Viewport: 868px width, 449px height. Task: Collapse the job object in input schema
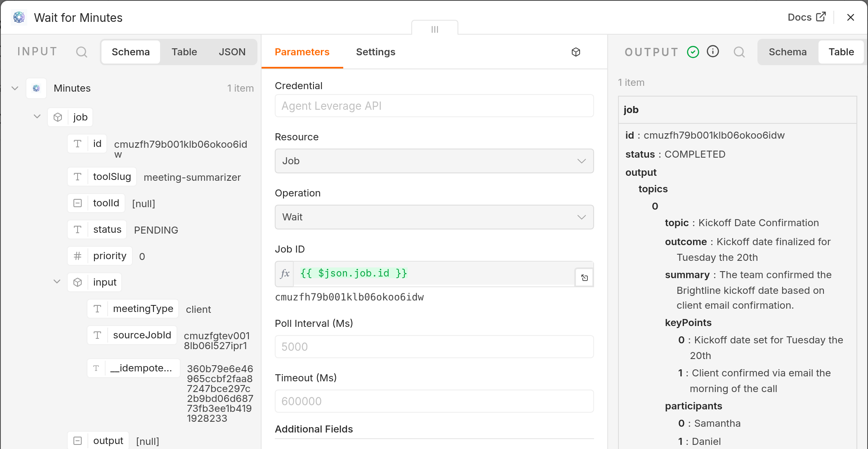[37, 117]
